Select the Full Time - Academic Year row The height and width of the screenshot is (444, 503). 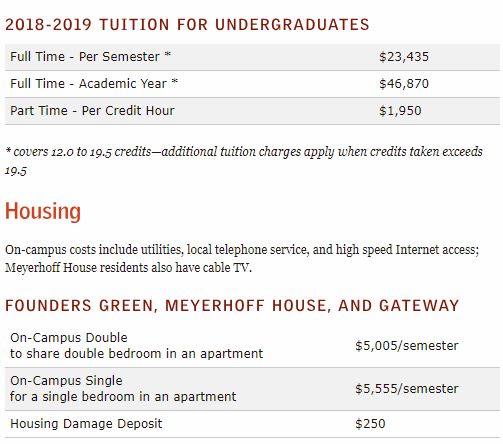click(x=252, y=84)
